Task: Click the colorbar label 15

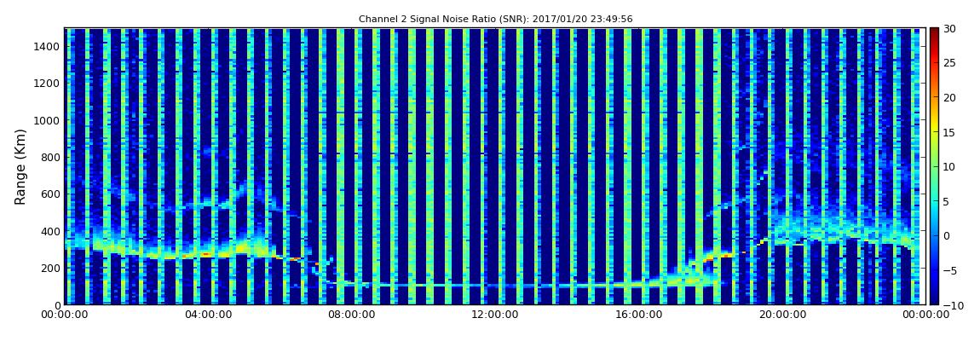Action: coord(950,132)
